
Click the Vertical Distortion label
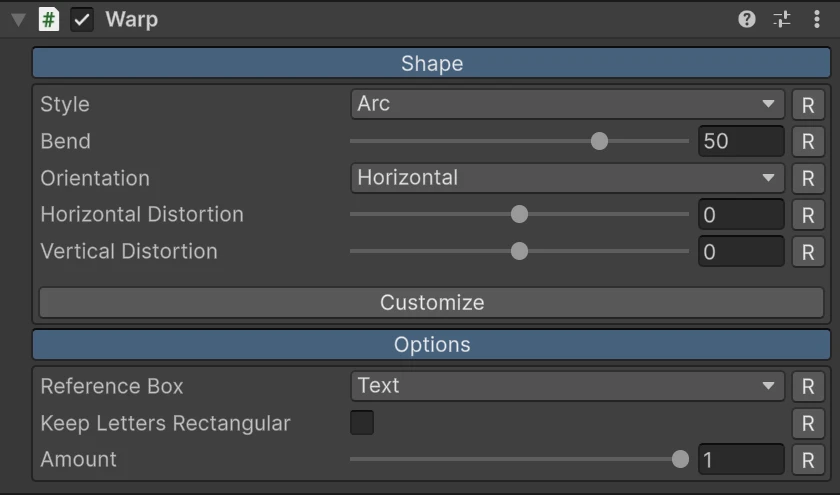coord(129,251)
